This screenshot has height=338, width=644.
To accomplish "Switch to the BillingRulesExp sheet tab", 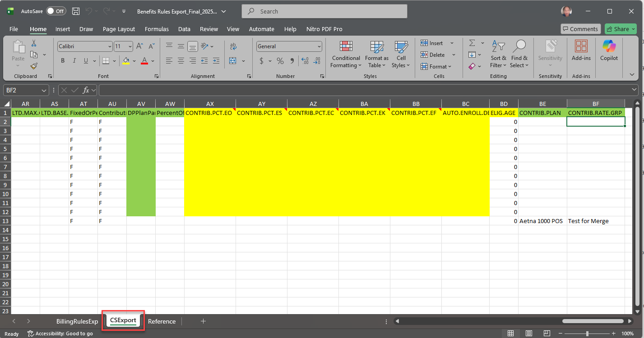I will point(77,321).
